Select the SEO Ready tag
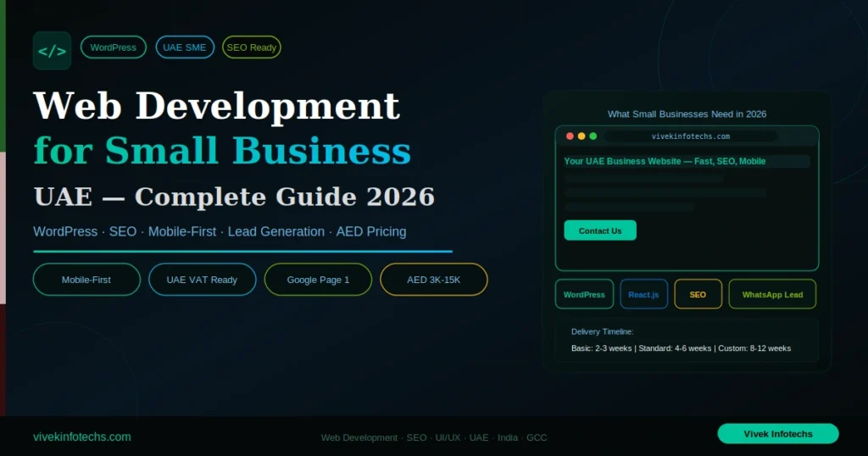Screen dimensions: 868x456 point(251,47)
